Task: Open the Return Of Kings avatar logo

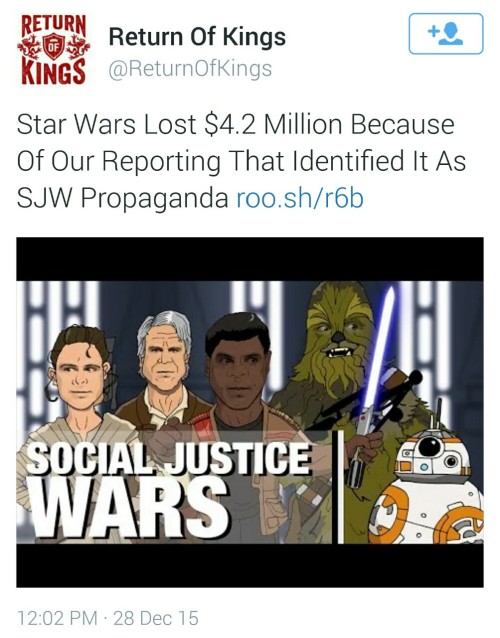Action: pos(53,50)
